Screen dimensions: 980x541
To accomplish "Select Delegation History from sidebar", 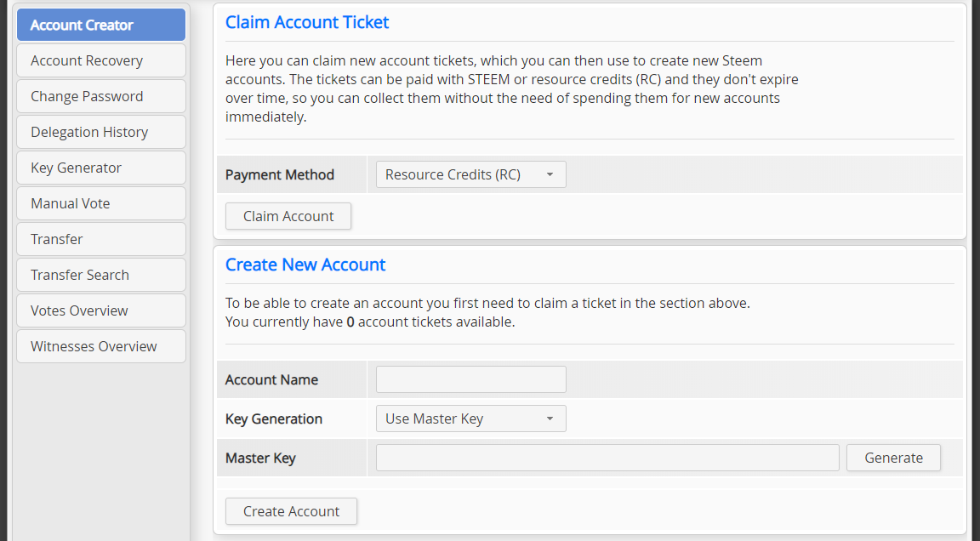I will (x=100, y=132).
